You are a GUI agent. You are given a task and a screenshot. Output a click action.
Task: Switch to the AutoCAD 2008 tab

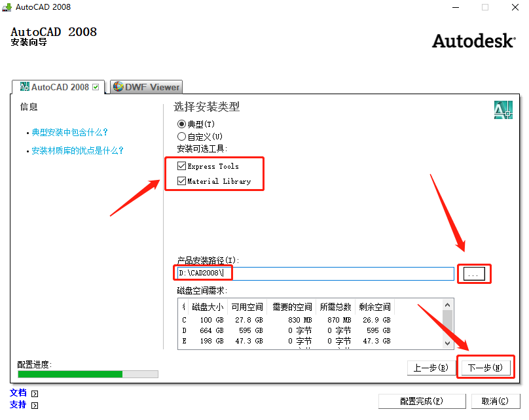(x=58, y=87)
